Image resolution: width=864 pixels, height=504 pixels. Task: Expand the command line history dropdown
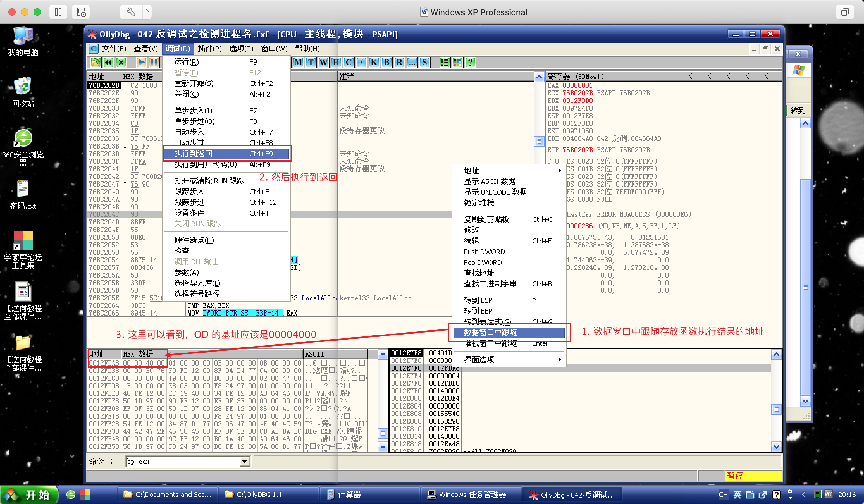(x=244, y=462)
